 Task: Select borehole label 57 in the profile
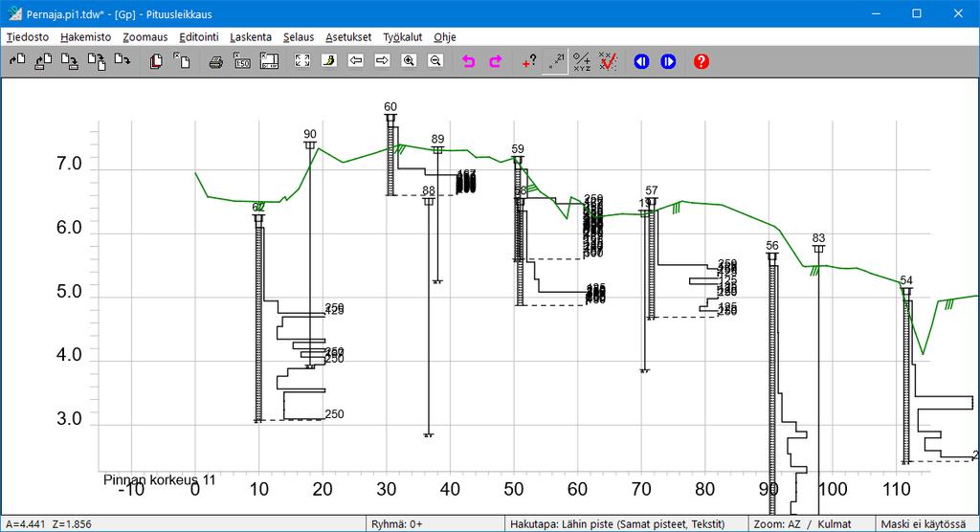tap(652, 190)
